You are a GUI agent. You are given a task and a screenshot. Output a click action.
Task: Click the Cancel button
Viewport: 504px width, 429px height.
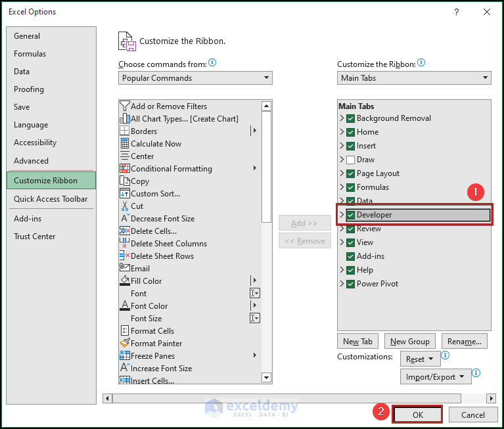[x=473, y=415]
